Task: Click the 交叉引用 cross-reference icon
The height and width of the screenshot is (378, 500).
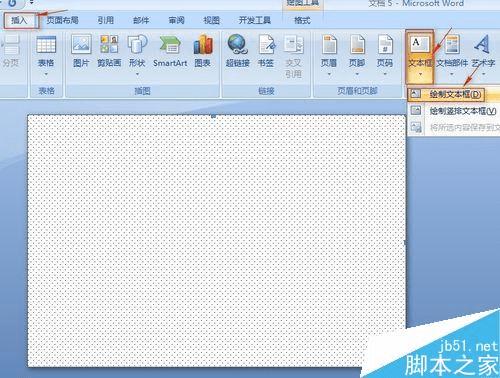Action: tap(293, 45)
